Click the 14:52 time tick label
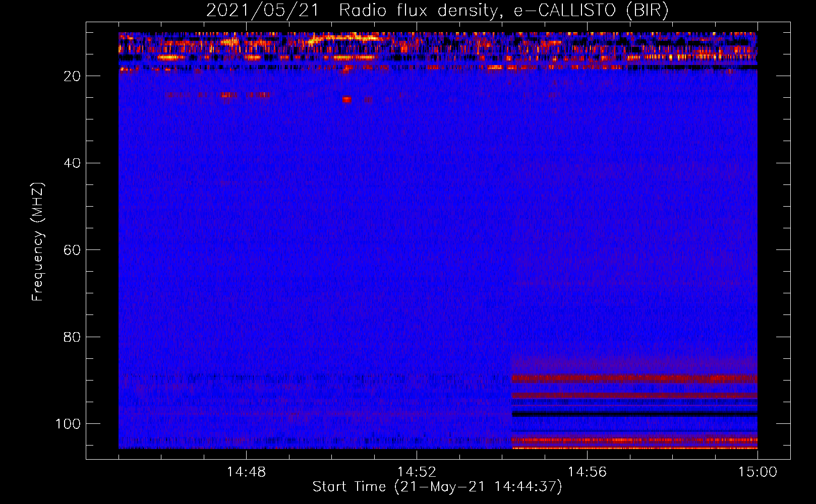 [417, 472]
